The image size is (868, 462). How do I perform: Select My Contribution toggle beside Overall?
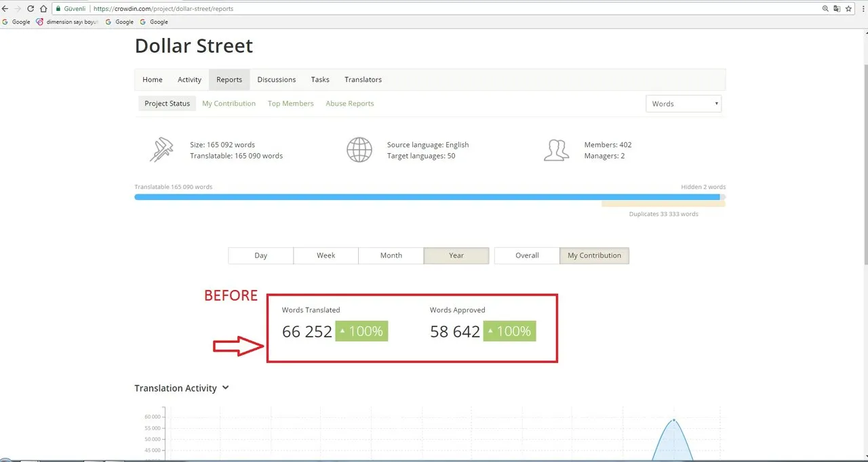pos(594,255)
